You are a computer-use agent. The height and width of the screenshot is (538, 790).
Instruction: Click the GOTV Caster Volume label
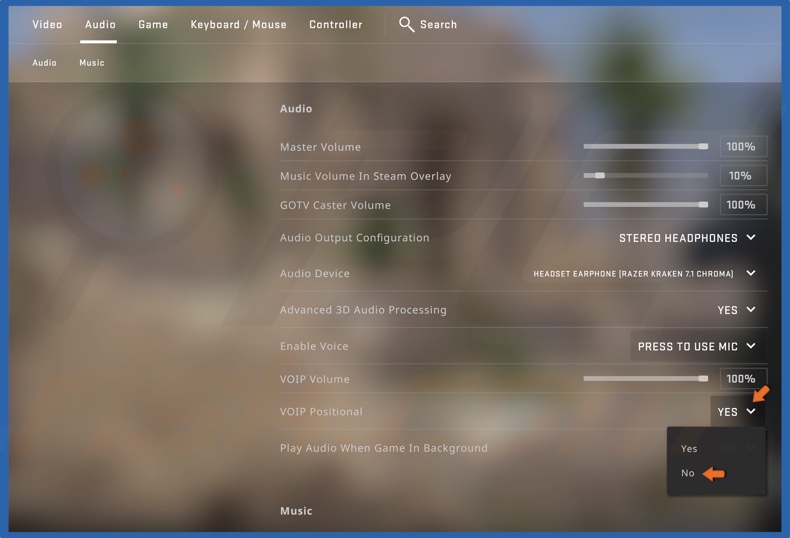pyautogui.click(x=336, y=205)
